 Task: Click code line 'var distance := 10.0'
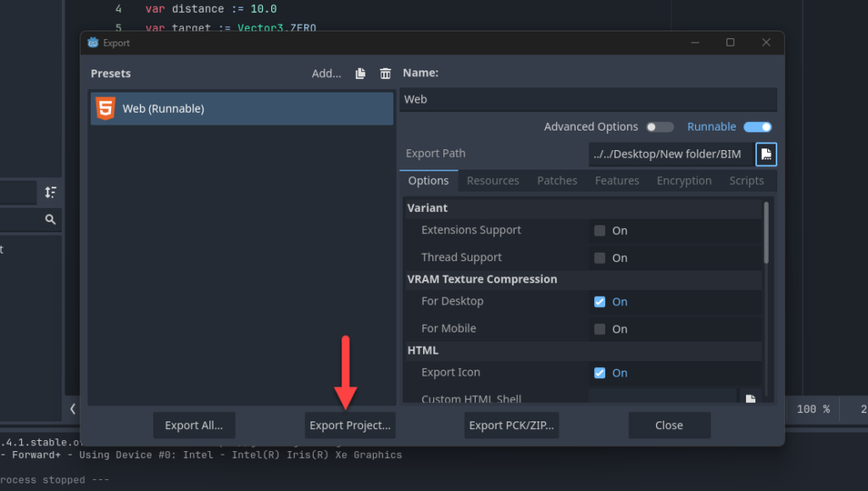(x=211, y=8)
